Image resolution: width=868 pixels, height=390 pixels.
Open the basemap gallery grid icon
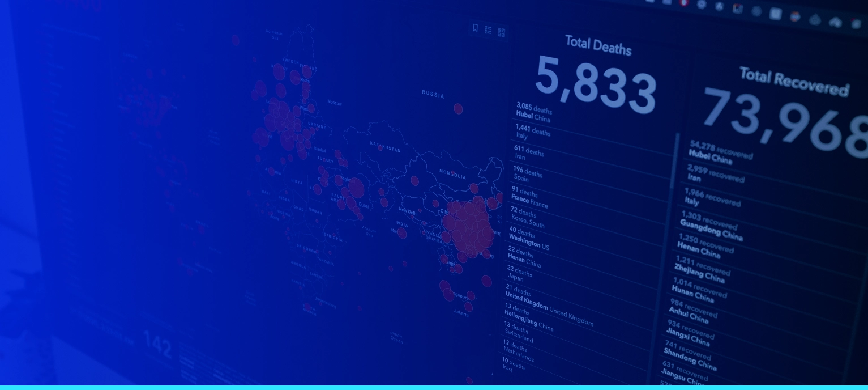pos(501,32)
